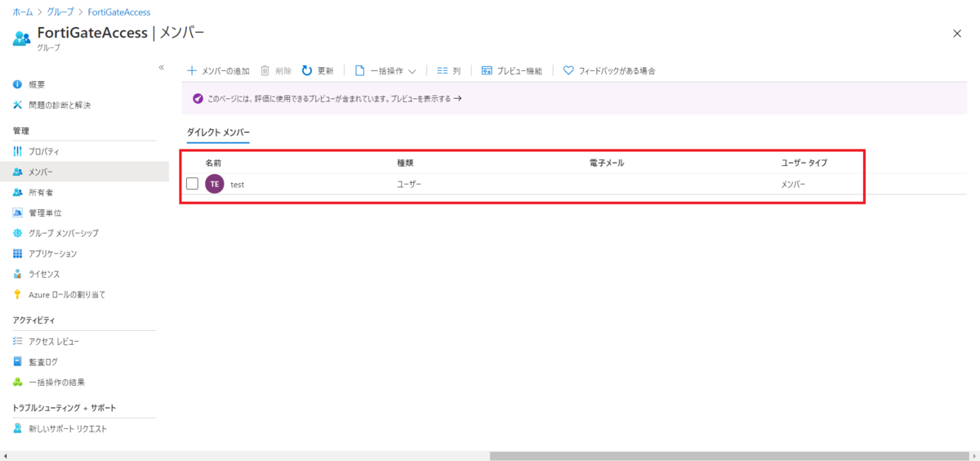The width and height of the screenshot is (980, 461).
Task: Click FortiGateAccess breadcrumb link
Action: pos(118,12)
